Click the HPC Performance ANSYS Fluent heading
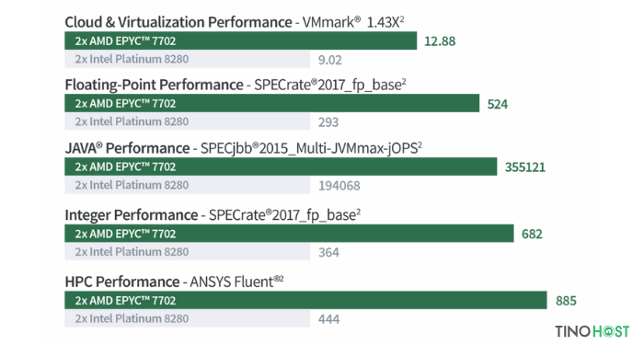 pos(174,282)
